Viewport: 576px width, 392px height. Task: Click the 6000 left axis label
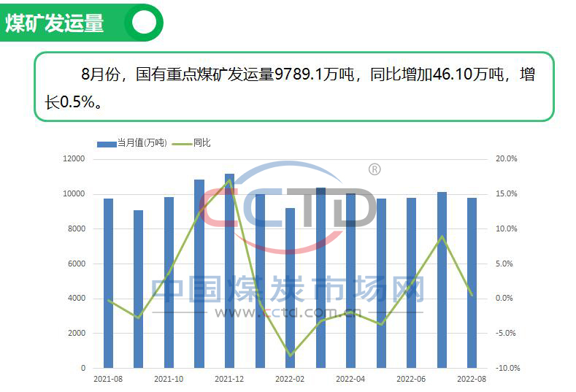point(77,264)
